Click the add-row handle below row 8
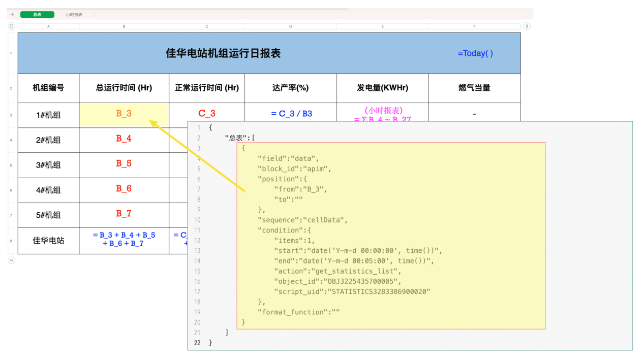 [11, 260]
